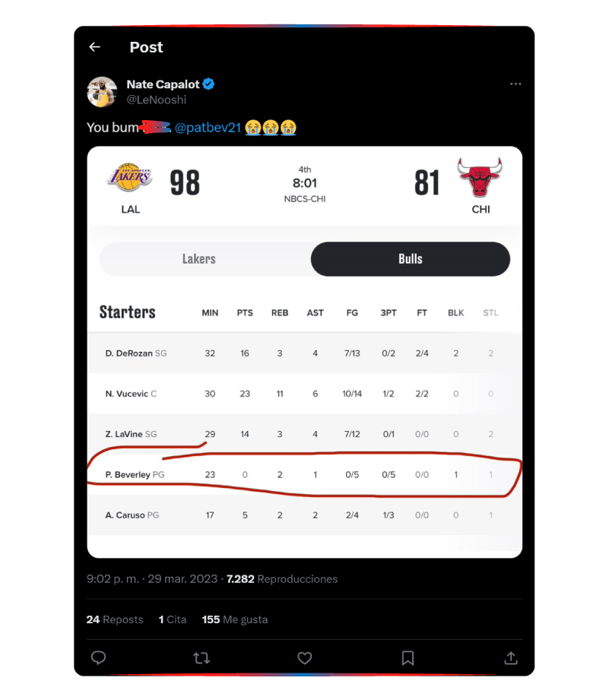The width and height of the screenshot is (609, 700).
Task: View the 155 Me gusta list
Action: (x=233, y=619)
